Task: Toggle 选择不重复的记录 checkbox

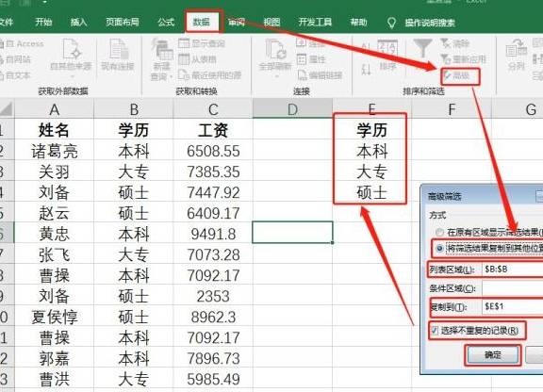Action: [435, 331]
